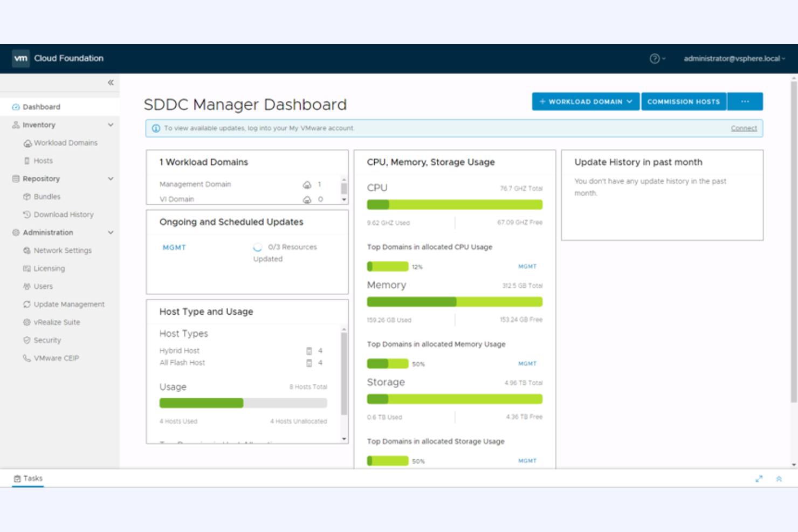Open the administrator@vsphere.local account menu
The width and height of the screenshot is (798, 532).
click(732, 58)
